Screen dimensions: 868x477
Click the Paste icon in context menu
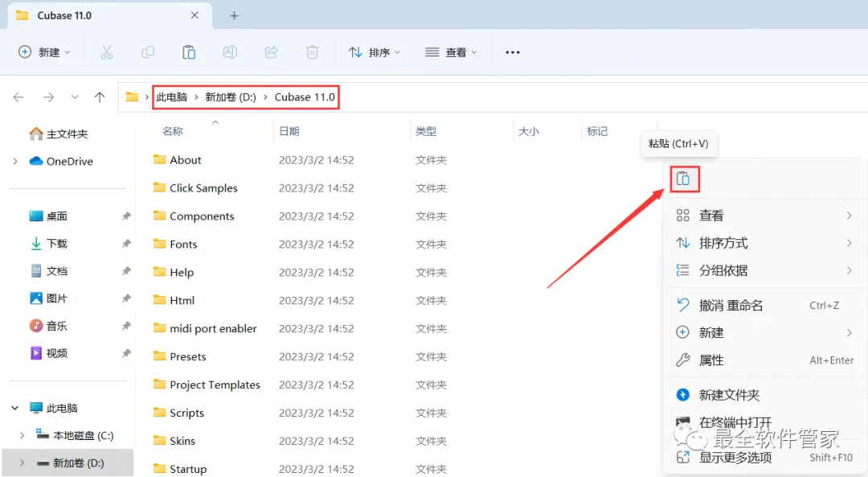pyautogui.click(x=684, y=179)
